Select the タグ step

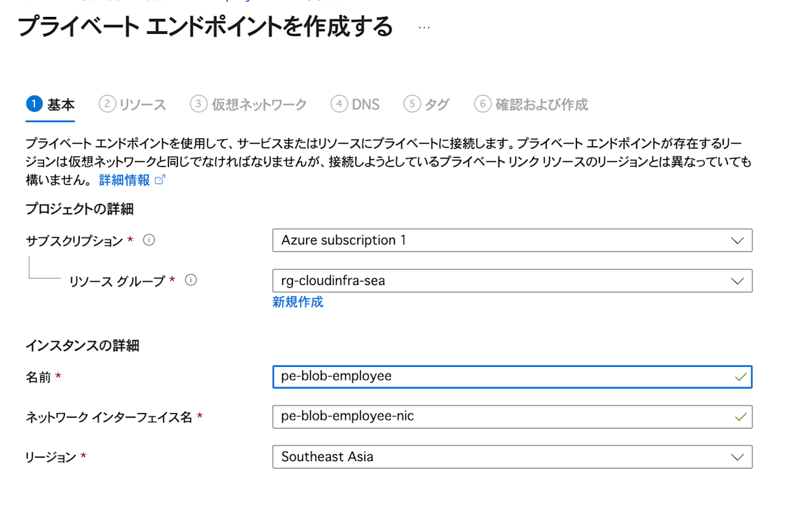[x=426, y=104]
